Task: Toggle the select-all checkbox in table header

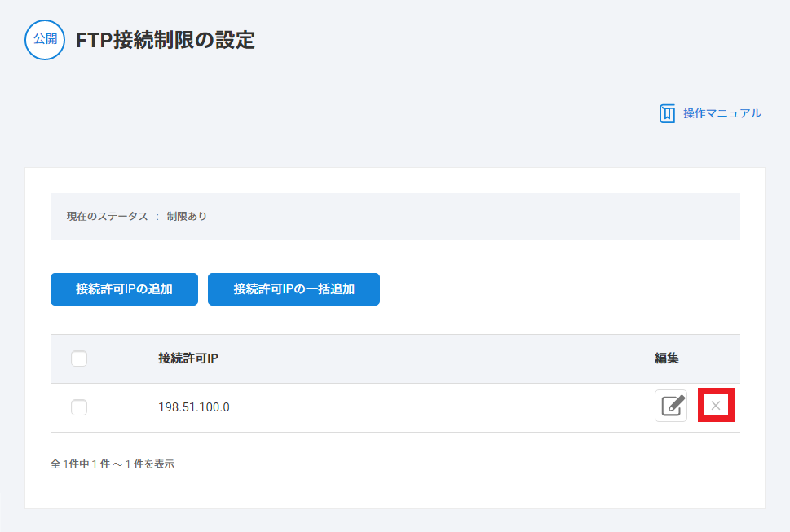Action: [x=79, y=358]
